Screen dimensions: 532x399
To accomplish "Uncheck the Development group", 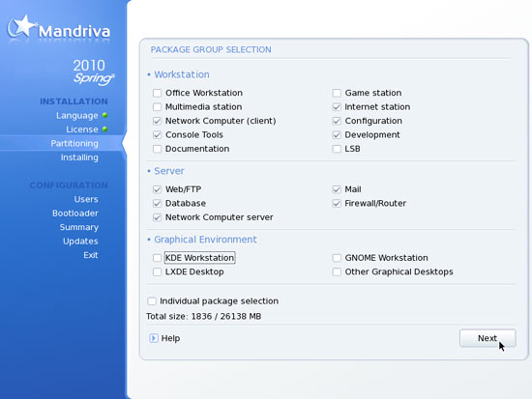I will [x=337, y=135].
